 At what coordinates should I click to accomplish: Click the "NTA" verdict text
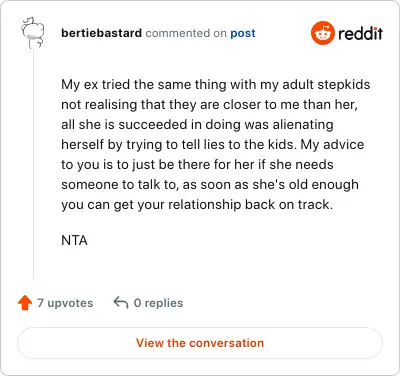tap(74, 240)
